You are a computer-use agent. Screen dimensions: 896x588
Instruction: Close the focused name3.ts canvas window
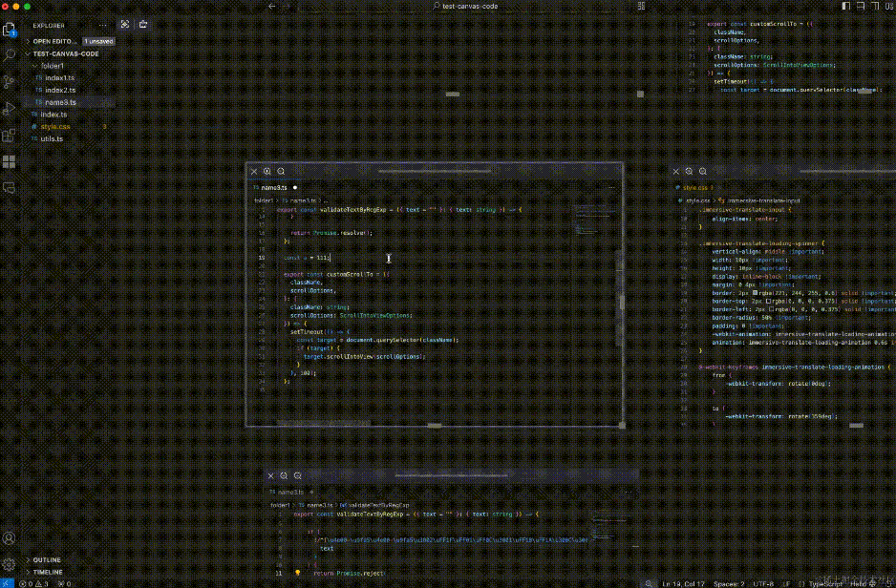pyautogui.click(x=254, y=171)
